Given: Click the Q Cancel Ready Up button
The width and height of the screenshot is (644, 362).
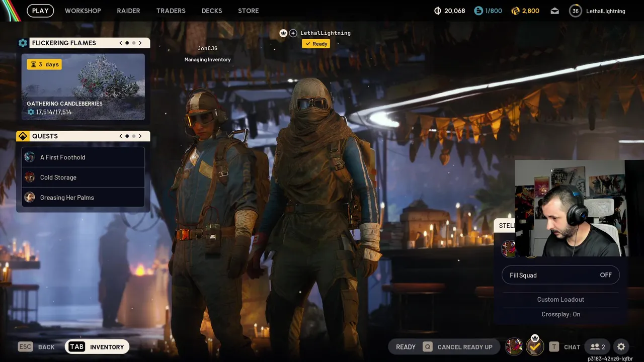Looking at the screenshot, I should [x=458, y=347].
